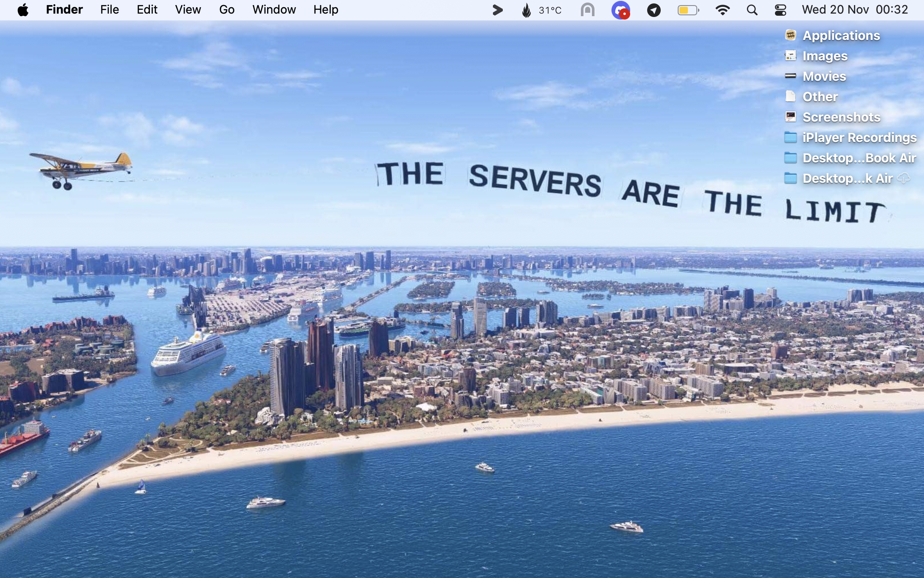Click the Images label
924x578 pixels.
point(825,56)
